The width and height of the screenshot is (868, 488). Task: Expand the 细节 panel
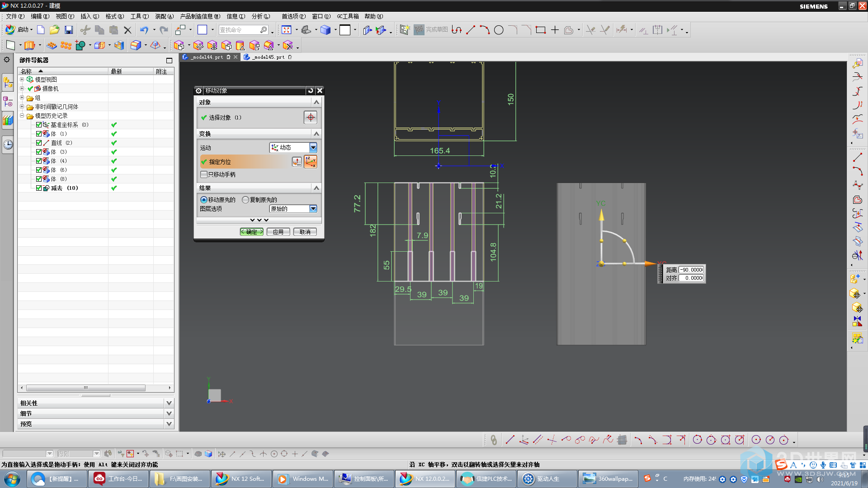[169, 413]
